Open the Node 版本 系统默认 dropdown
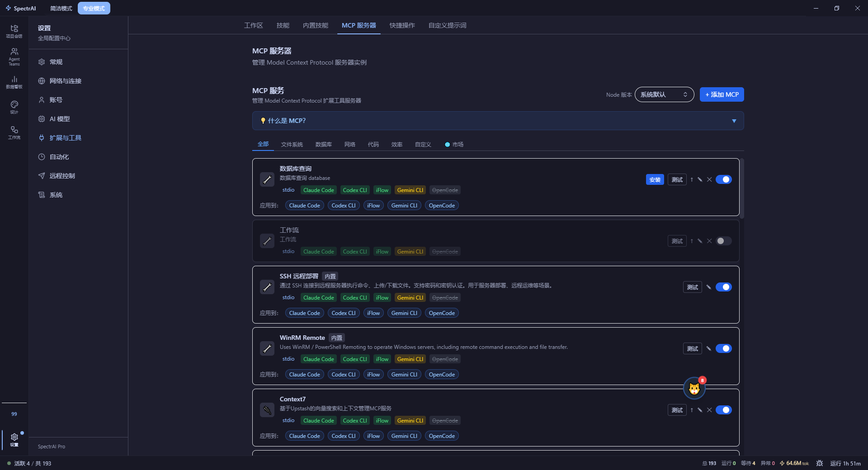 (x=664, y=94)
